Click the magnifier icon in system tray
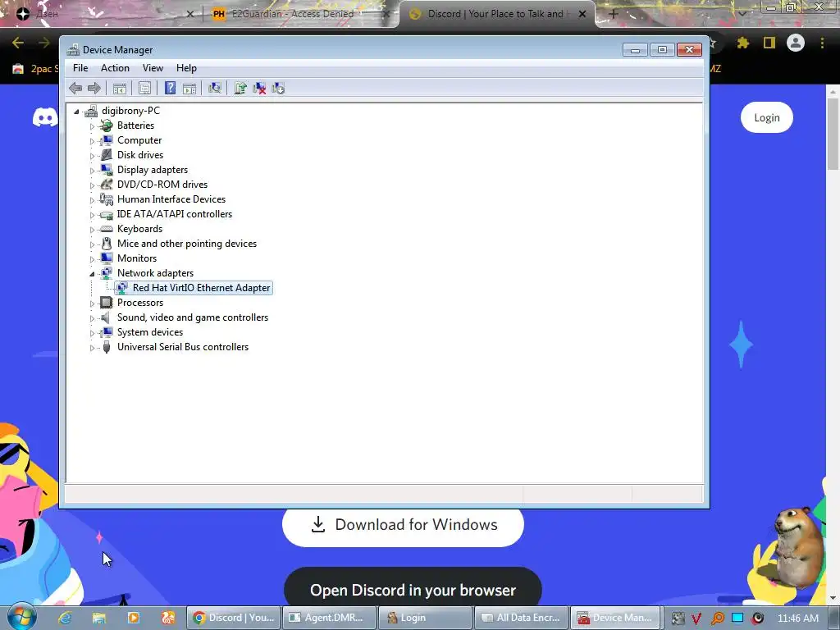Screen dimensions: 840x630 pyautogui.click(x=717, y=618)
